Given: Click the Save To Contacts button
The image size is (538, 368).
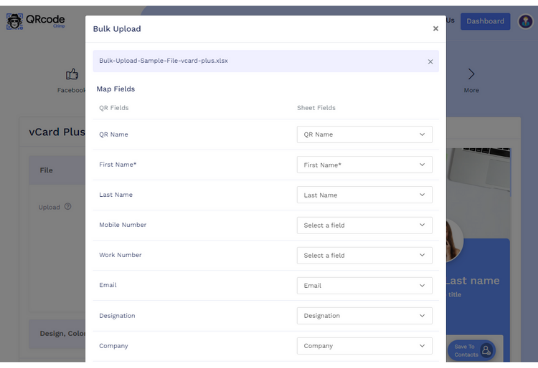Looking at the screenshot, I should (x=471, y=350).
